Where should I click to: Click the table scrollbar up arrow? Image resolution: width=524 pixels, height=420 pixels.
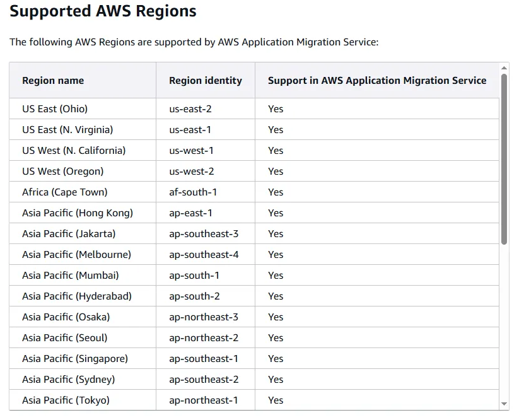(x=504, y=68)
